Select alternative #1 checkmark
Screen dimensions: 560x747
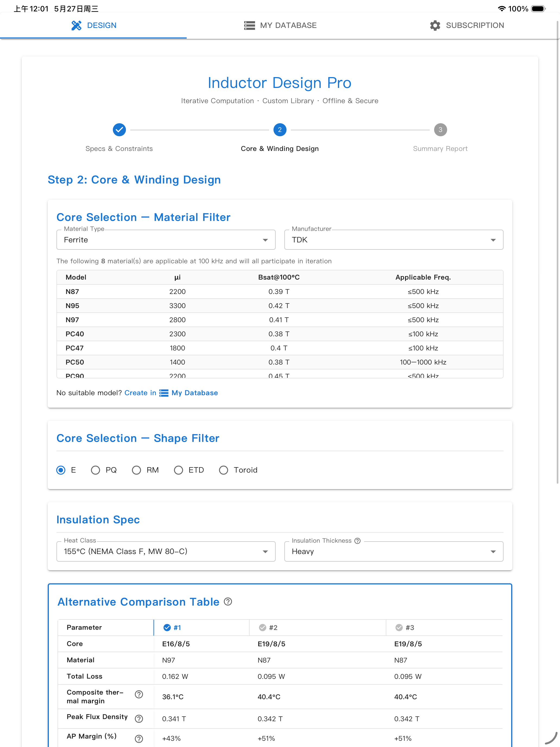167,628
